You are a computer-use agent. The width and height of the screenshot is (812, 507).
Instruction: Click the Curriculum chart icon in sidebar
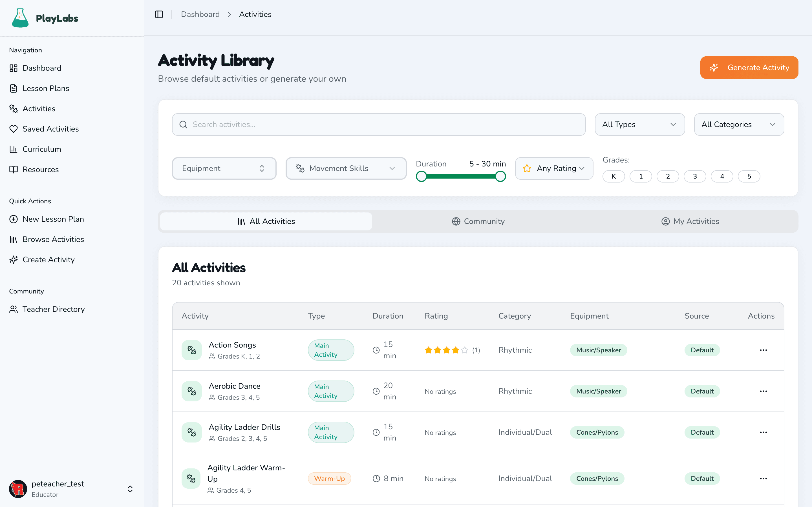(x=14, y=149)
